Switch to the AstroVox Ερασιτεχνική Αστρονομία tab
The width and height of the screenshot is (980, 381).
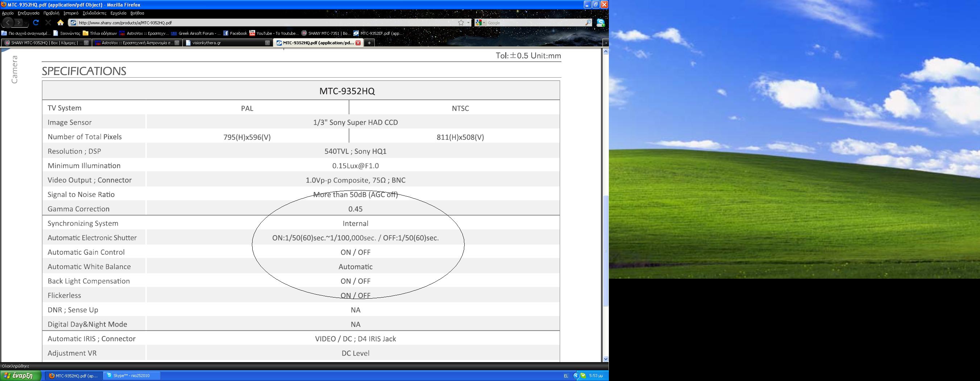click(137, 43)
